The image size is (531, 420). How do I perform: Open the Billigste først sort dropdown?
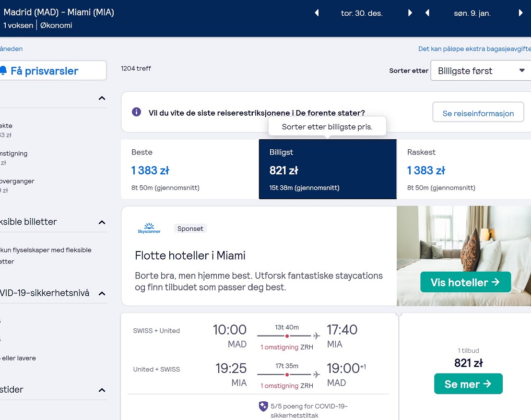(481, 71)
